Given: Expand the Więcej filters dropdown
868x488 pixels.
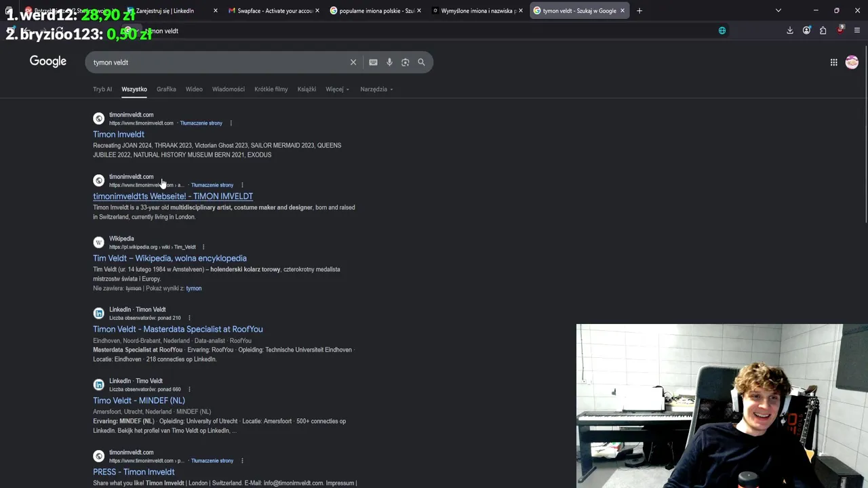Looking at the screenshot, I should [337, 89].
